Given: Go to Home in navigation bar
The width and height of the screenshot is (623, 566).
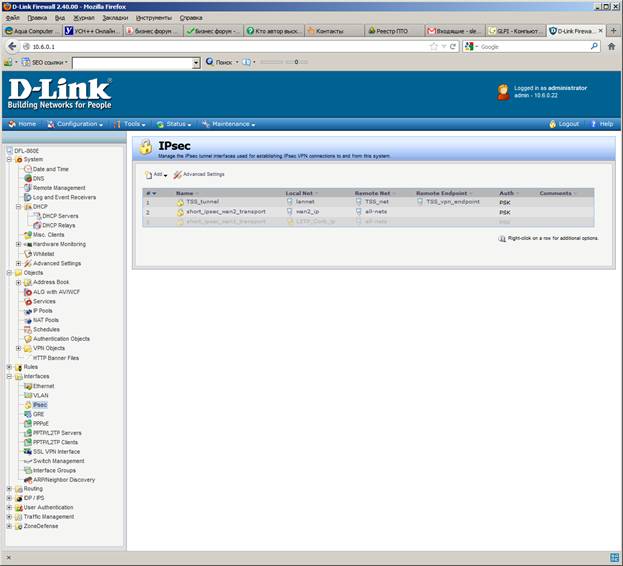Looking at the screenshot, I should (22, 124).
